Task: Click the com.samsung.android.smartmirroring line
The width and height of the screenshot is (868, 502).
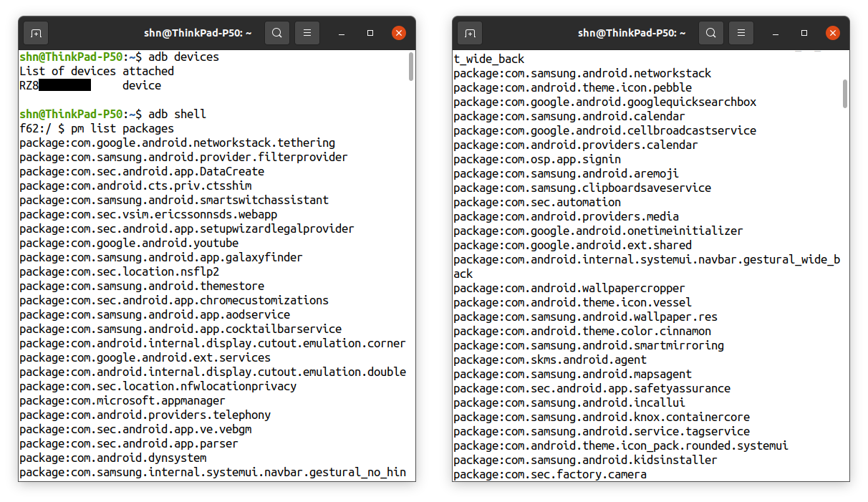Action: 589,345
